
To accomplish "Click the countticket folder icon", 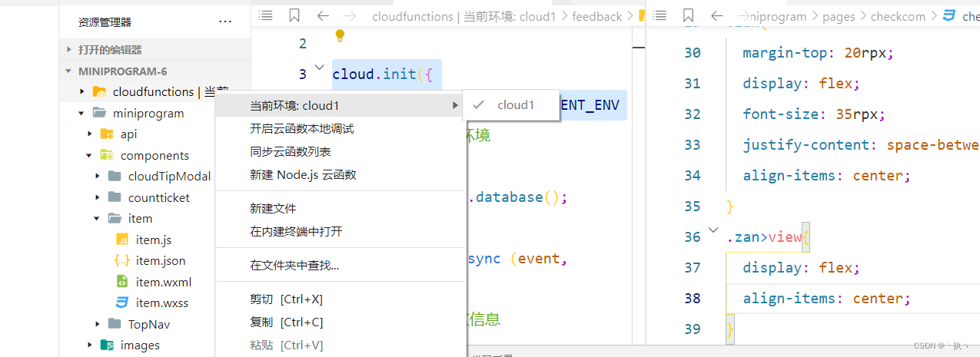I will tap(115, 197).
